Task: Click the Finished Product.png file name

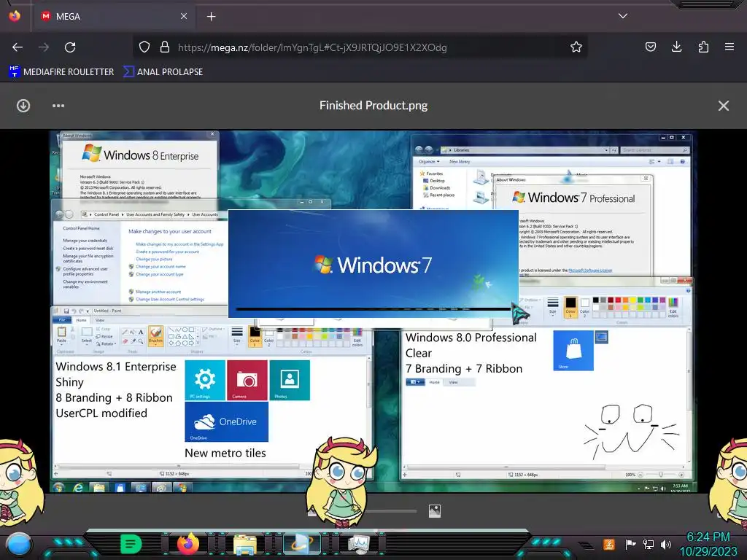Action: 373,105
